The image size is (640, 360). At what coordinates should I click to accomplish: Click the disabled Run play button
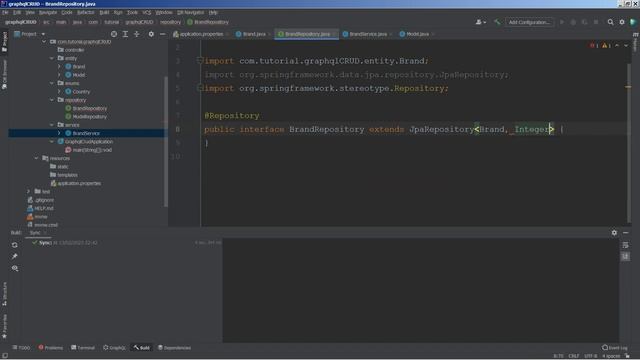point(562,22)
